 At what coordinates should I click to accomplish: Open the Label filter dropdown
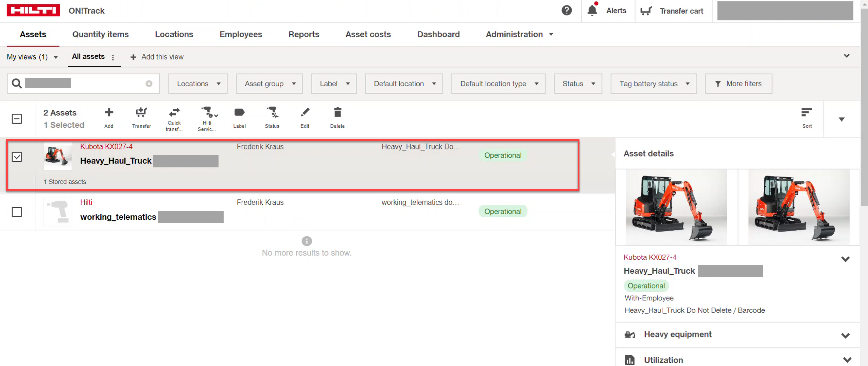(x=334, y=84)
